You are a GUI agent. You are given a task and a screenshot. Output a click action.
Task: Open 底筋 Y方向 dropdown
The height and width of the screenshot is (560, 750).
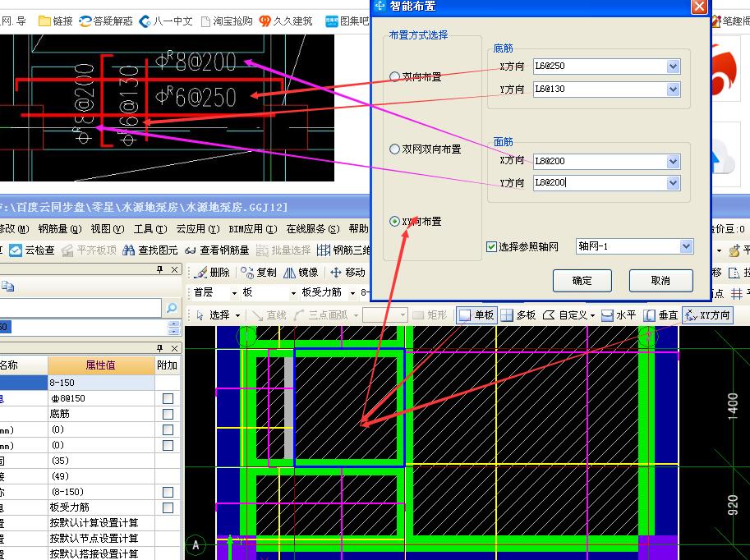[673, 89]
